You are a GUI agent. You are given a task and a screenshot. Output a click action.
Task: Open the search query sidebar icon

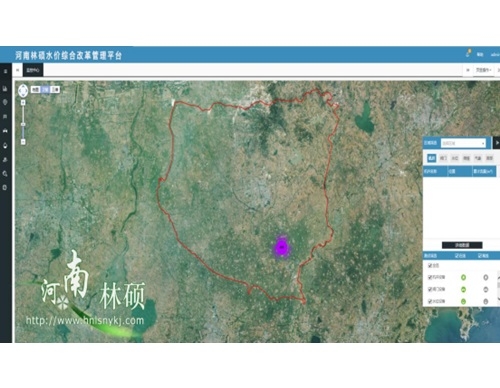(x=5, y=174)
